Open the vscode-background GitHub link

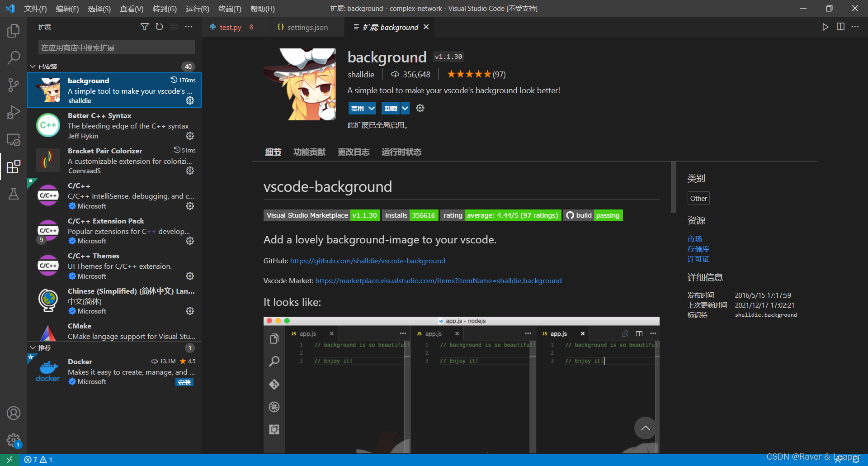[368, 261]
